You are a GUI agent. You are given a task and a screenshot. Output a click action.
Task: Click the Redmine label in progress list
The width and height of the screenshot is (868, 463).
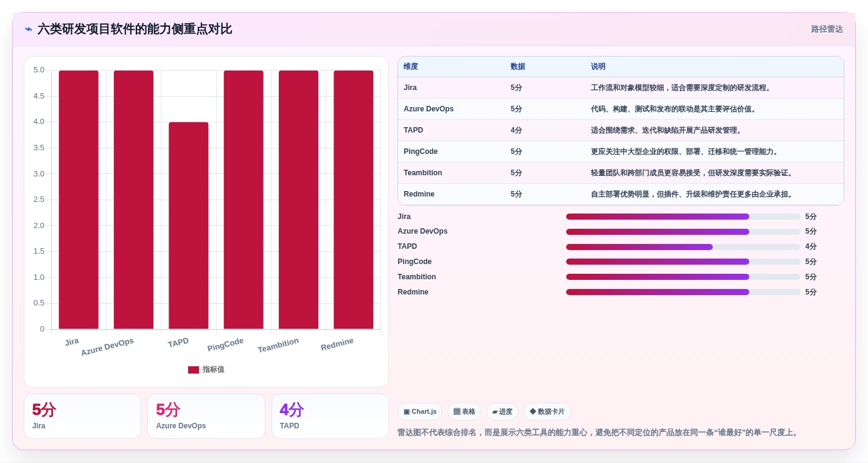pyautogui.click(x=413, y=292)
